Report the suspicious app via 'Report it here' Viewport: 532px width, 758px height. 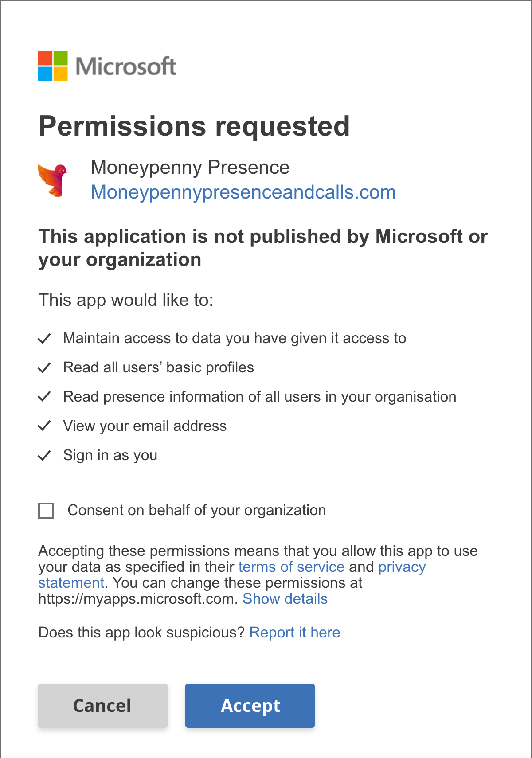click(x=295, y=633)
